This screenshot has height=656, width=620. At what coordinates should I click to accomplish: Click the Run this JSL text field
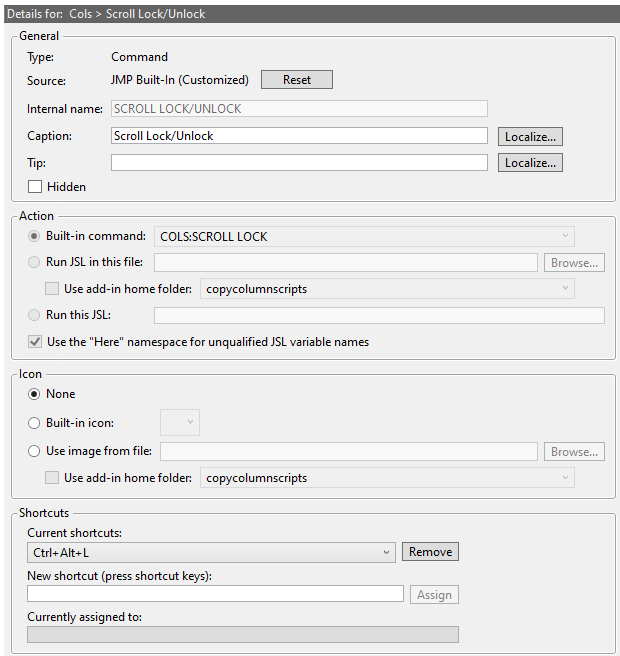tap(379, 316)
